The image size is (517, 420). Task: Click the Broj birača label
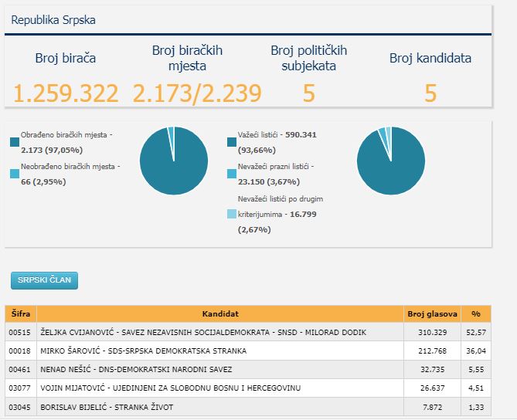coord(66,58)
